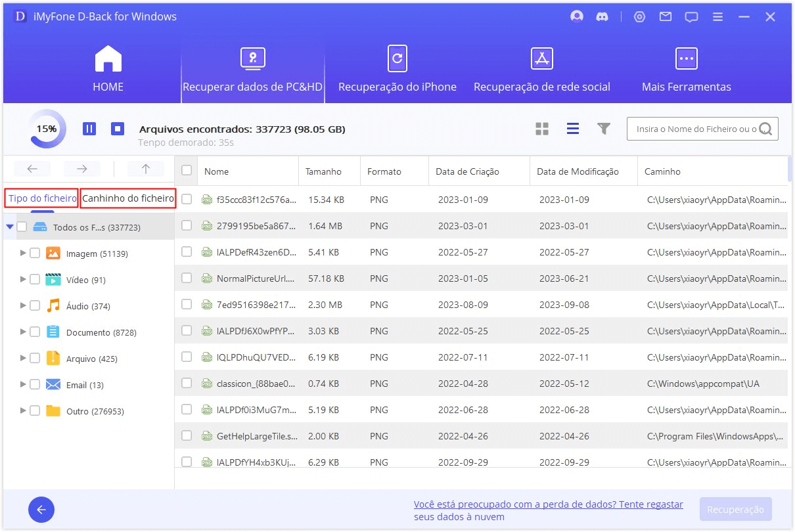Open the cloud data backup link
Screen dimensions: 795x532
(549, 510)
